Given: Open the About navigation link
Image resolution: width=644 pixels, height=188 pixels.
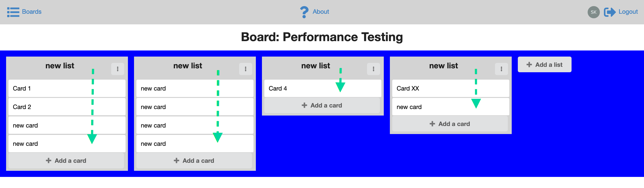Looking at the screenshot, I should [321, 12].
